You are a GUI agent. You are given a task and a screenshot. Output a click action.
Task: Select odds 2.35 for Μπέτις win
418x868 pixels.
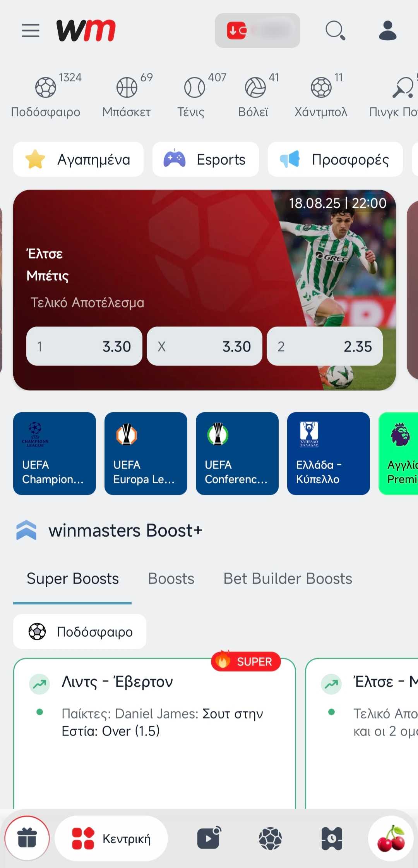coord(325,346)
